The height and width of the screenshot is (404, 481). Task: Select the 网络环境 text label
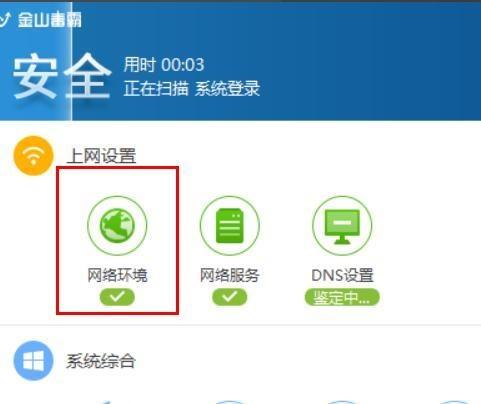point(117,275)
